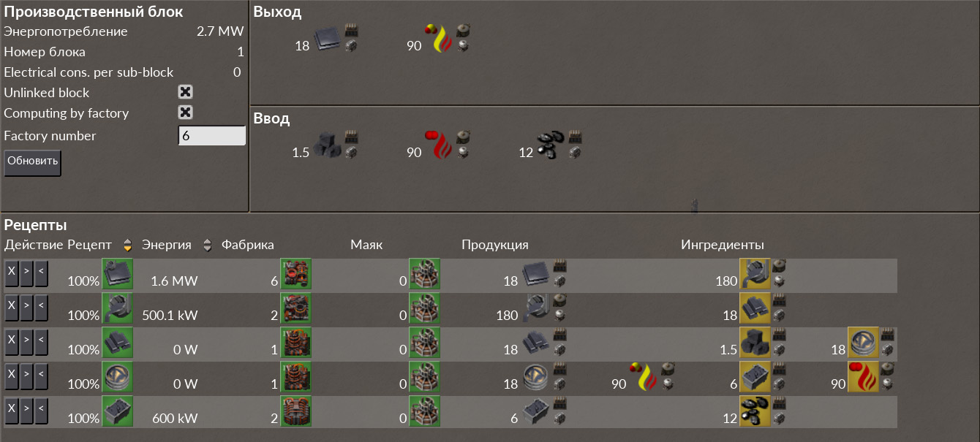980x442 pixels.
Task: Click the beacon icon in the second recipe row
Action: (x=424, y=308)
